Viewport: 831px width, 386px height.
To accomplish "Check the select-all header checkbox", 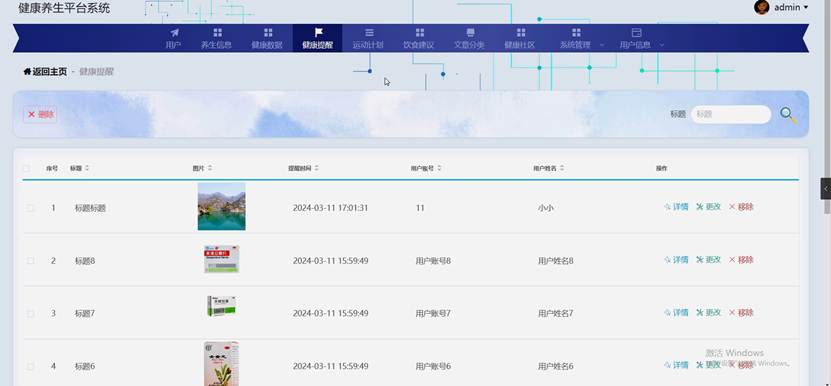I will point(26,169).
